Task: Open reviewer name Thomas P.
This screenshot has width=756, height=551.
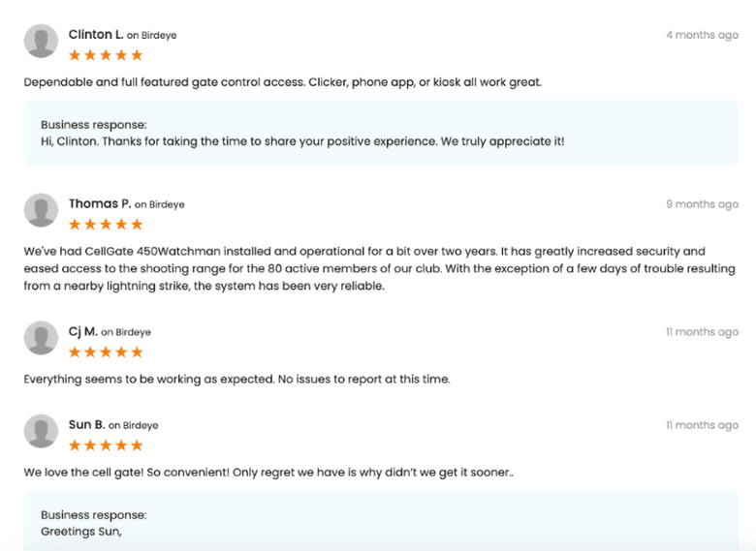Action: 100,204
